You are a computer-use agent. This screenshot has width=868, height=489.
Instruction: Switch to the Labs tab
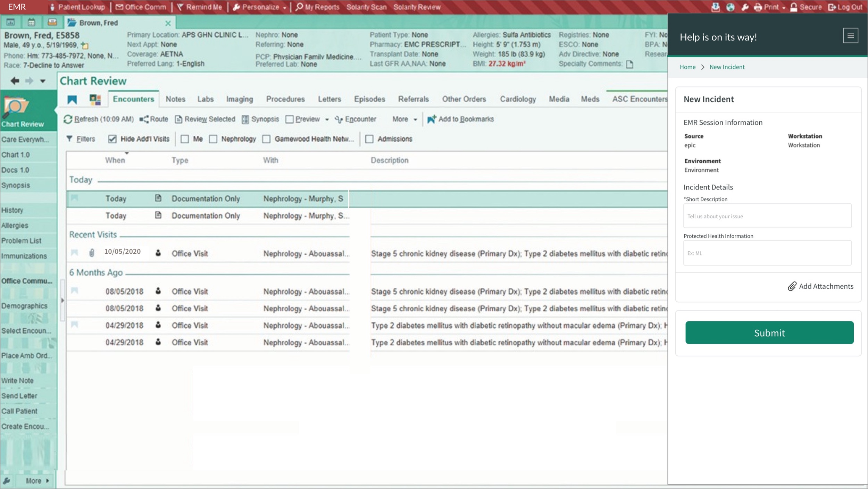[x=206, y=99]
